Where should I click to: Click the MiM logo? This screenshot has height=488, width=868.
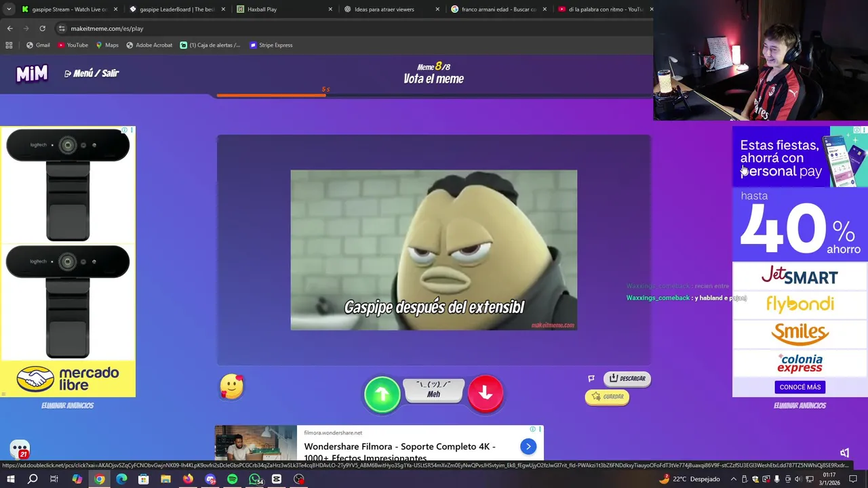[32, 73]
